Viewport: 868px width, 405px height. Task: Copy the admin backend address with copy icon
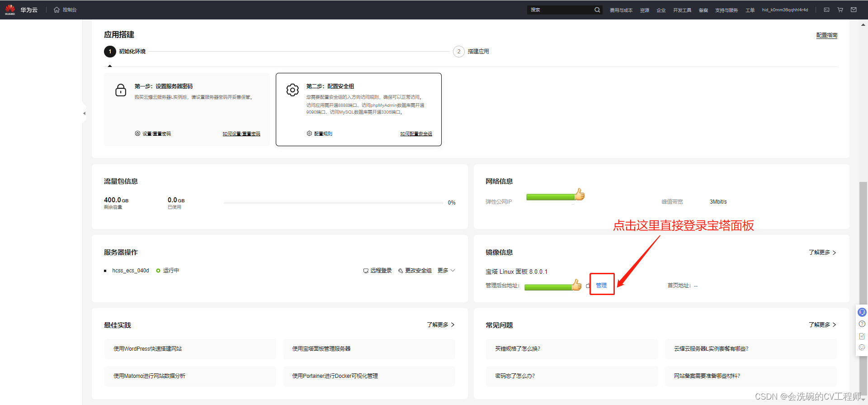tap(588, 286)
